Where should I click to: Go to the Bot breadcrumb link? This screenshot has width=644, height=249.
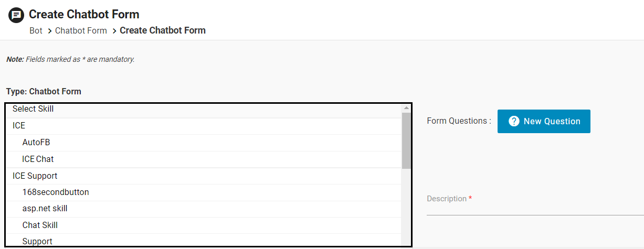36,30
